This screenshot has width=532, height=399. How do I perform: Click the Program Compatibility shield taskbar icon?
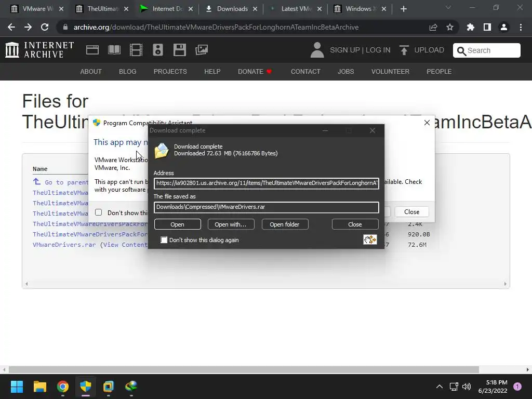click(x=86, y=387)
